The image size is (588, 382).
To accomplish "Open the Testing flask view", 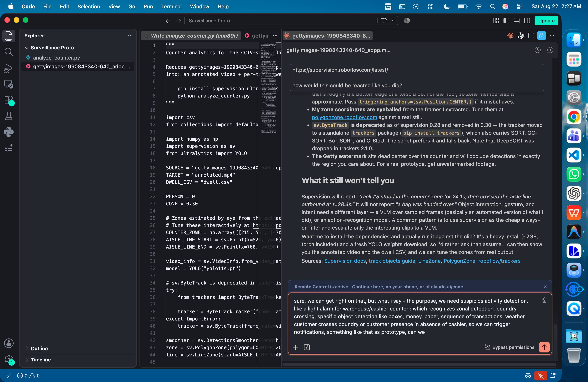I will 9,116.
